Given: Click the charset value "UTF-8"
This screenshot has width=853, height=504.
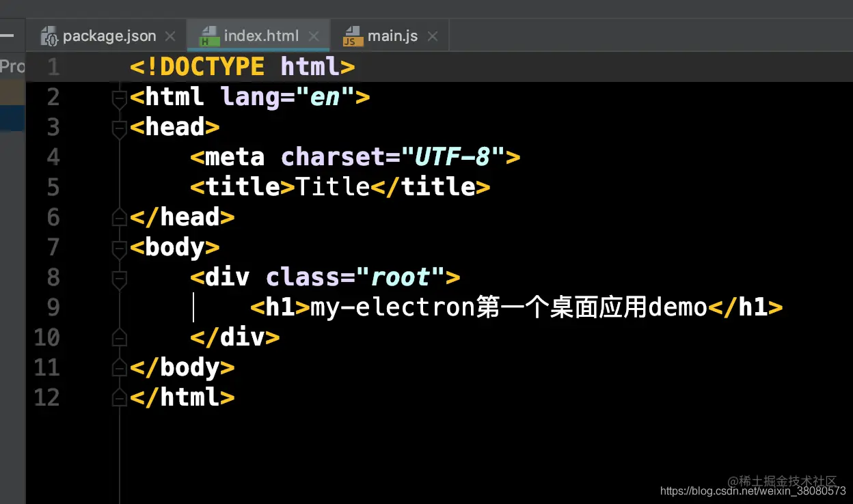Looking at the screenshot, I should click(x=453, y=157).
